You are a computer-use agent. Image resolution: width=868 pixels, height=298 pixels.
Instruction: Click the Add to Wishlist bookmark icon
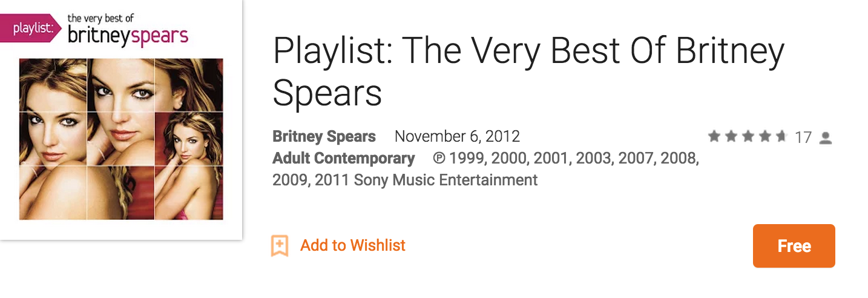tap(280, 245)
